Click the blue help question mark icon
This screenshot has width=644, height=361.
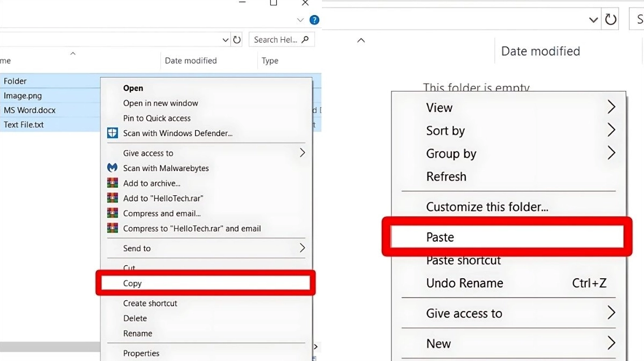click(314, 20)
